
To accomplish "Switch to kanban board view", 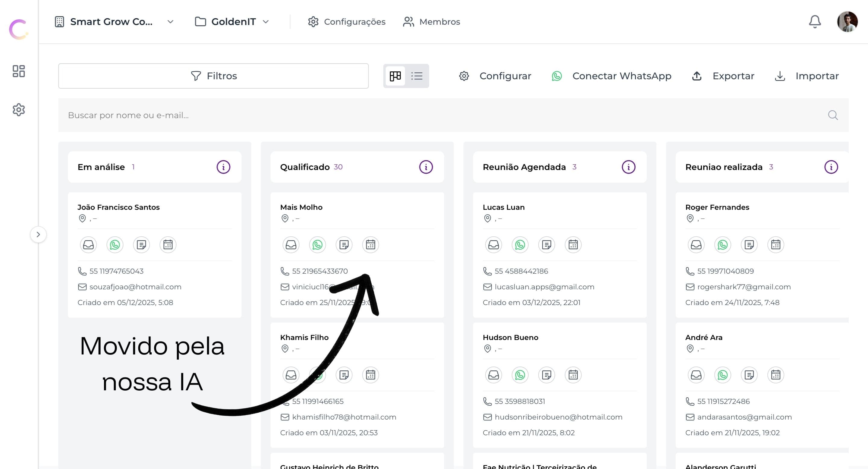I will (x=395, y=76).
